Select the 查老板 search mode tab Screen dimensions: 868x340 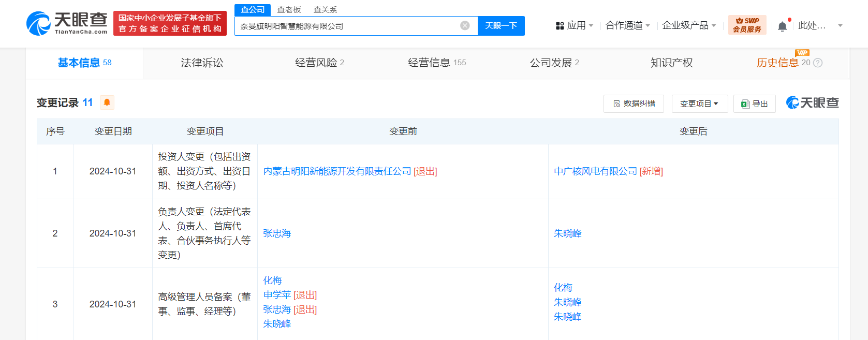[289, 10]
